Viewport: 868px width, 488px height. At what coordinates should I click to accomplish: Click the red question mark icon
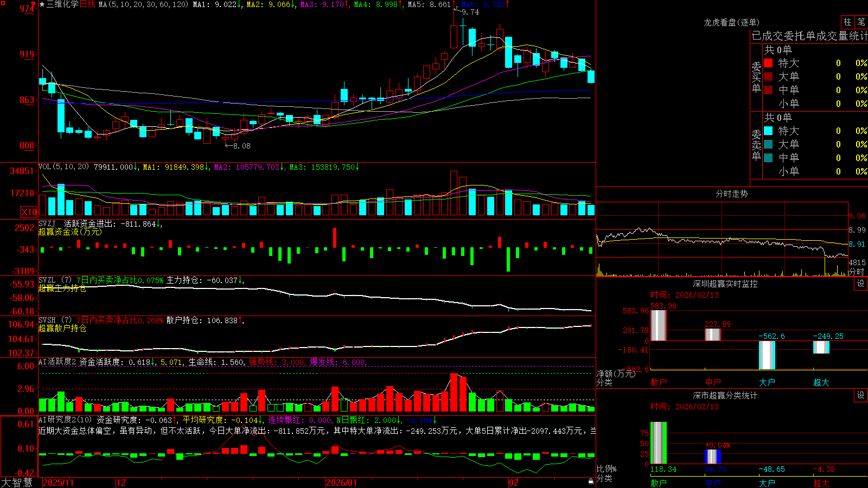click(x=33, y=4)
